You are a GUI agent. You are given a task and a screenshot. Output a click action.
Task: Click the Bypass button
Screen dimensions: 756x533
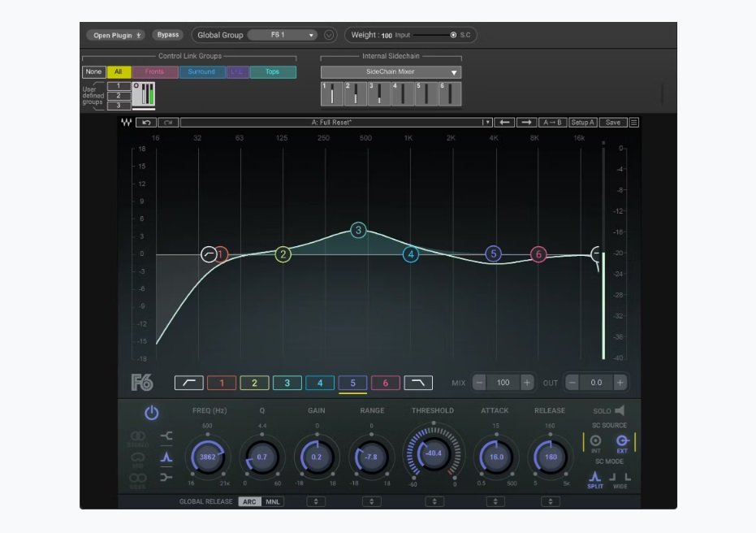[167, 35]
